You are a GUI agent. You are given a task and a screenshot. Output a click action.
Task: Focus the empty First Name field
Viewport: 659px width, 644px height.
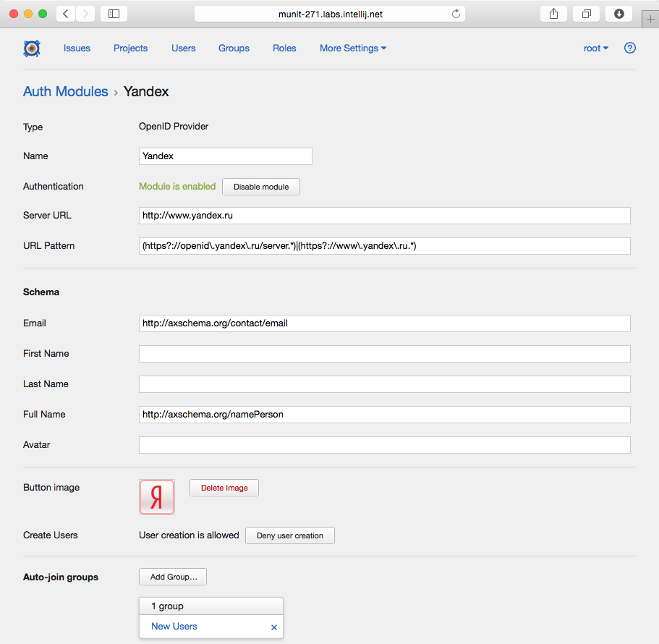click(385, 354)
